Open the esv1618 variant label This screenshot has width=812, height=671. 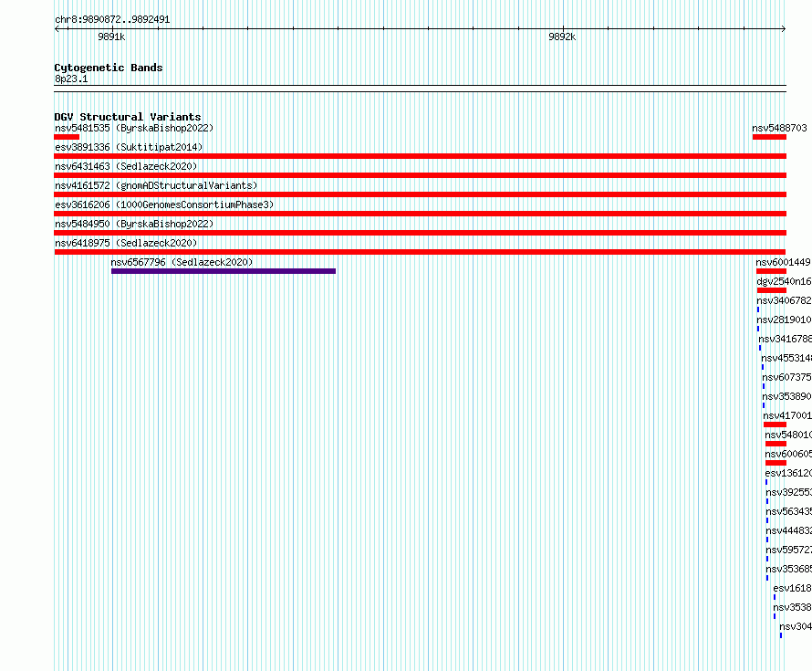[792, 588]
